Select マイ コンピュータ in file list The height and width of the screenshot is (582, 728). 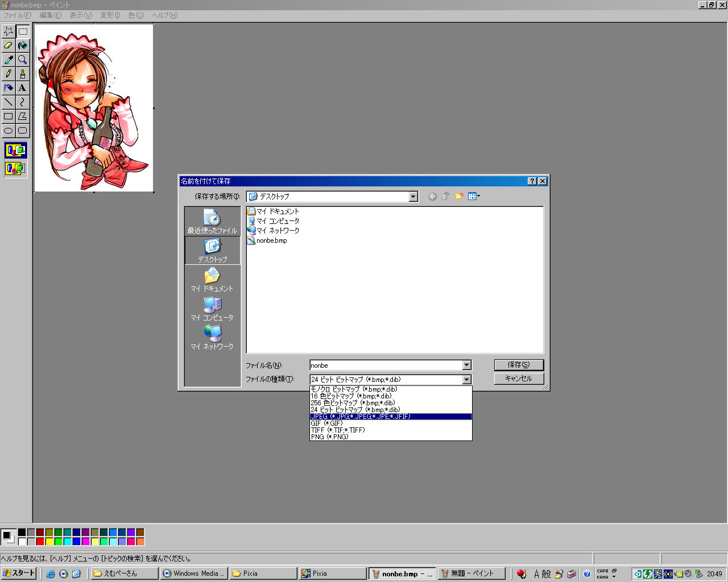click(273, 221)
